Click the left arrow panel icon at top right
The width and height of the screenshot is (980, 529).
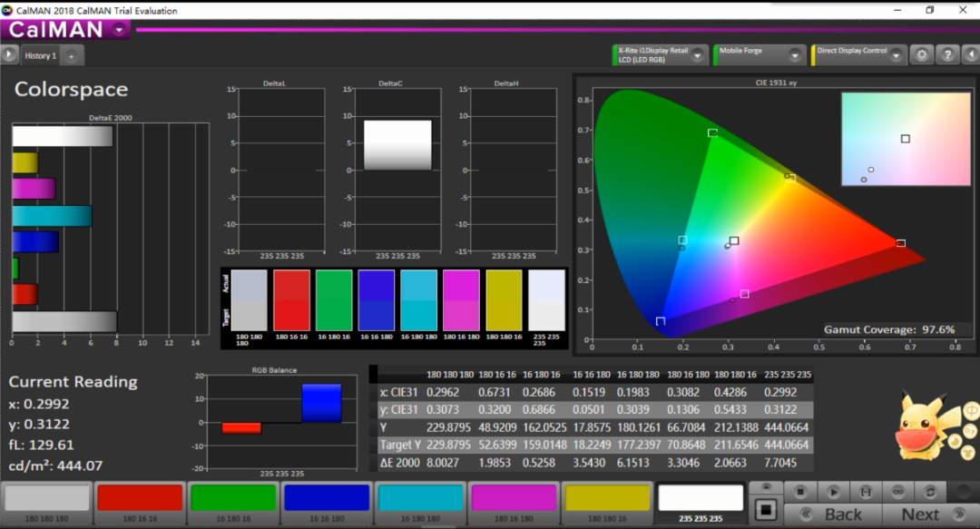[x=970, y=54]
